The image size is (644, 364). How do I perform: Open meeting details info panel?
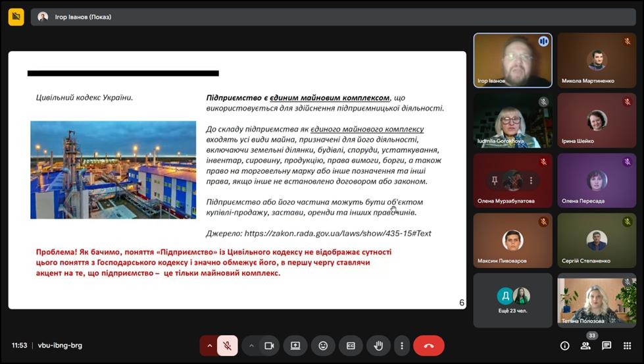[x=564, y=346]
